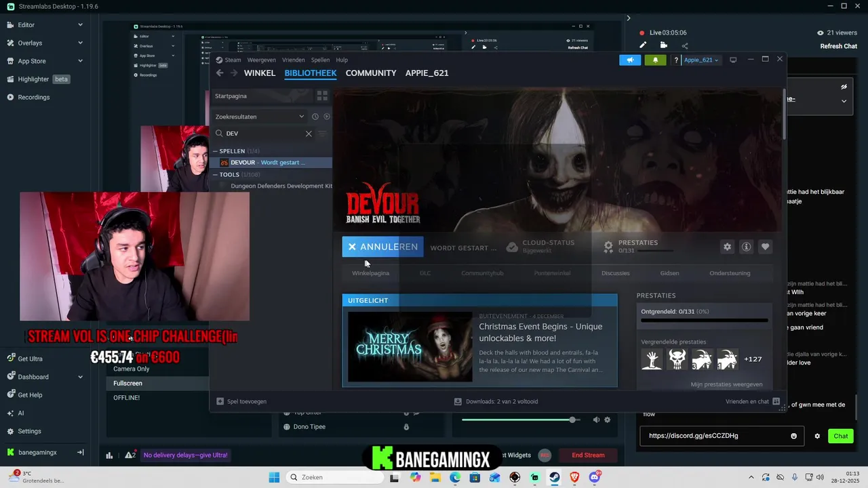Screen dimensions: 868x488
Task: Toggle Steam library grid view icon
Action: point(322,96)
